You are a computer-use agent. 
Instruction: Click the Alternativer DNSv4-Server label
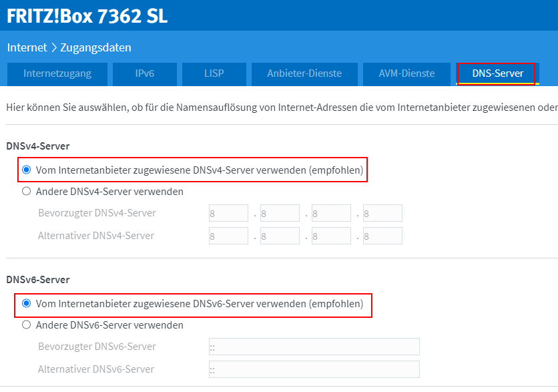click(x=96, y=236)
